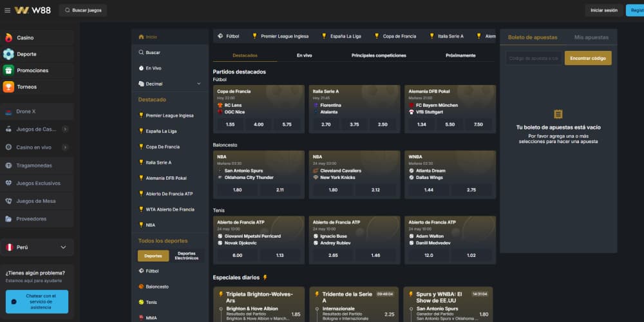Select odds 1.13 for Novak Djokovic
The width and height of the screenshot is (644, 322).
click(x=280, y=256)
